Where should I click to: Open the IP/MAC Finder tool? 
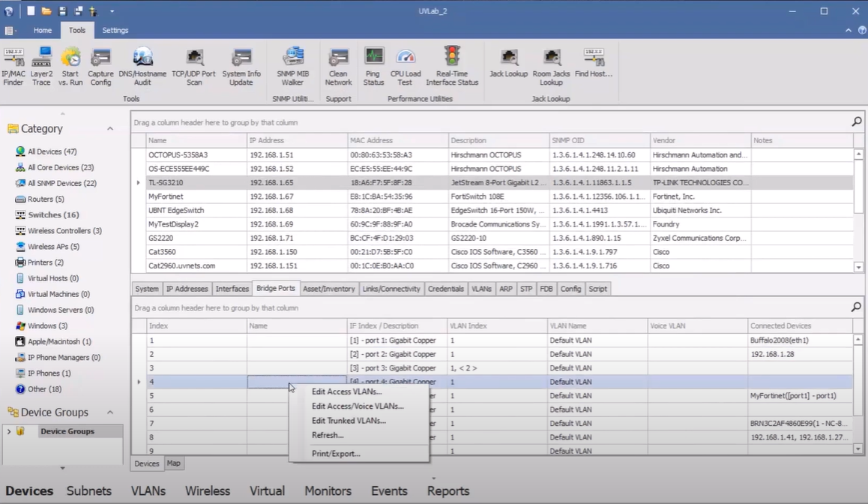click(13, 67)
